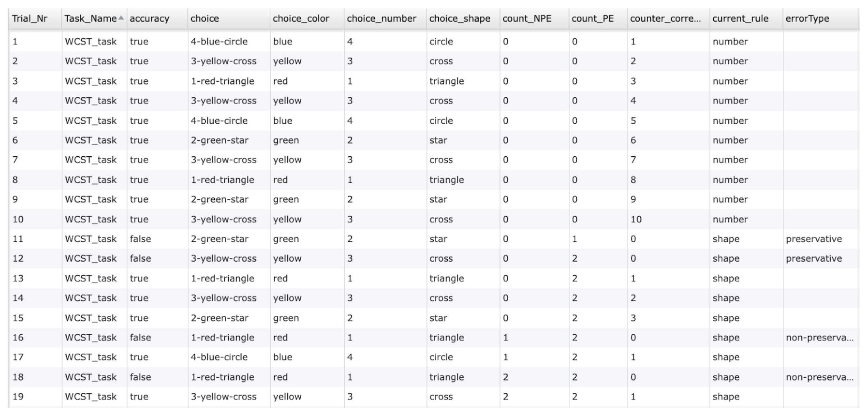Select the 4-blue-circle choice in trial 1

pyautogui.click(x=219, y=41)
